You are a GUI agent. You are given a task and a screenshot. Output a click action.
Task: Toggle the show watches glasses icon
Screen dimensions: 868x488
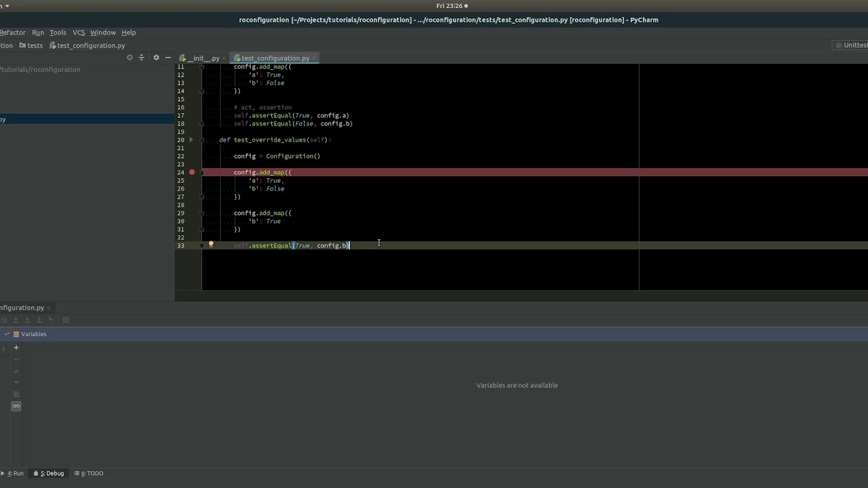coord(16,406)
